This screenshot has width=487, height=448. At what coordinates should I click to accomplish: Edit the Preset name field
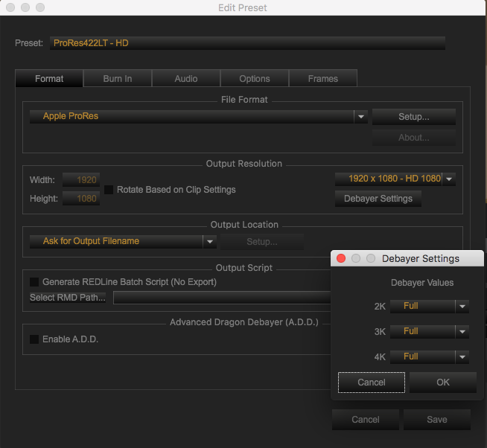pyautogui.click(x=247, y=43)
